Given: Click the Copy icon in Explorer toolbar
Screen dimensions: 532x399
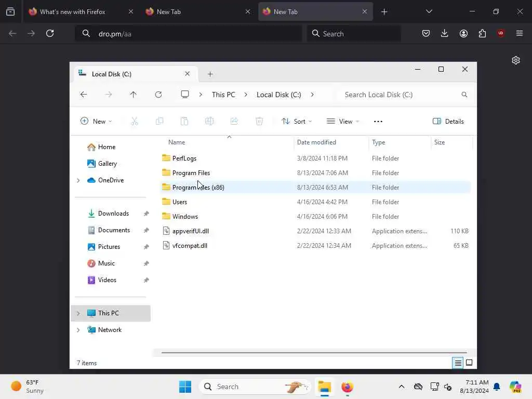Looking at the screenshot, I should [x=159, y=121].
